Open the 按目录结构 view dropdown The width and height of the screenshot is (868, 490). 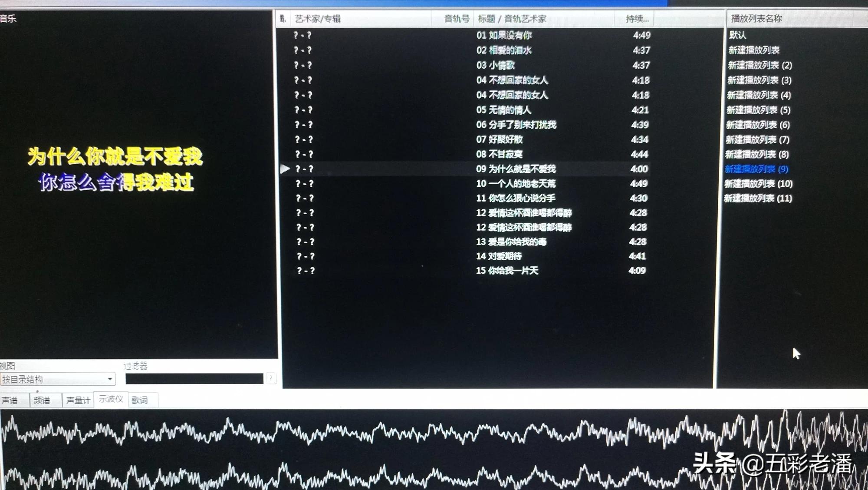(x=58, y=379)
